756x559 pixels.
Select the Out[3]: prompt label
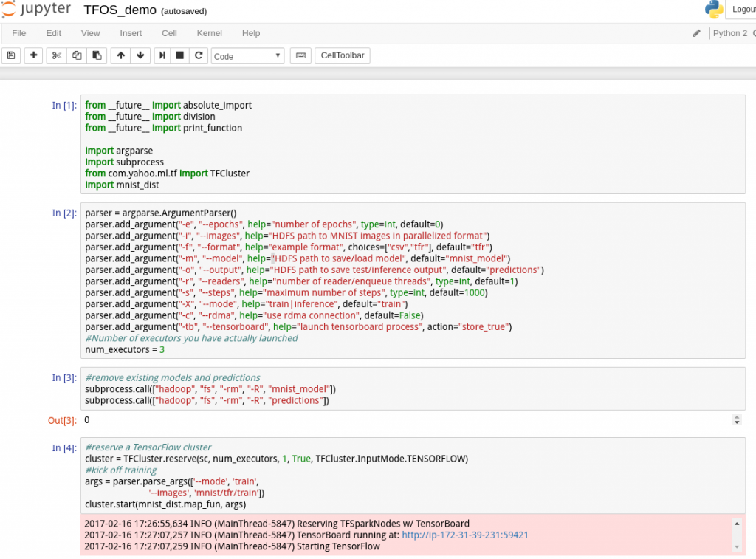pyautogui.click(x=62, y=420)
